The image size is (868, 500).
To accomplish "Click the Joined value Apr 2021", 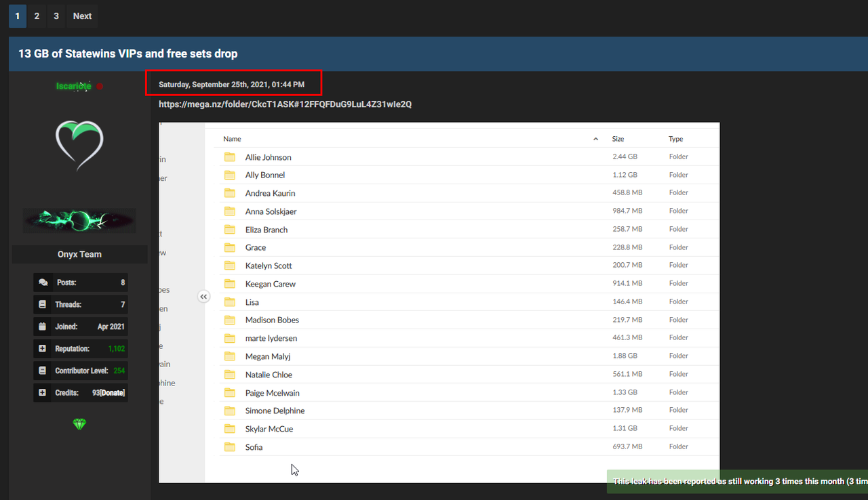I will click(111, 327).
